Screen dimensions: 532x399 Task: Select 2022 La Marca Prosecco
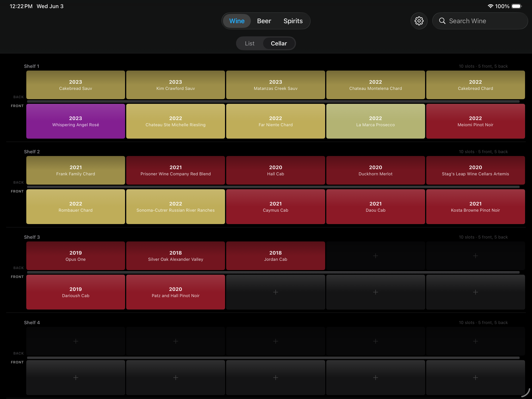(375, 121)
